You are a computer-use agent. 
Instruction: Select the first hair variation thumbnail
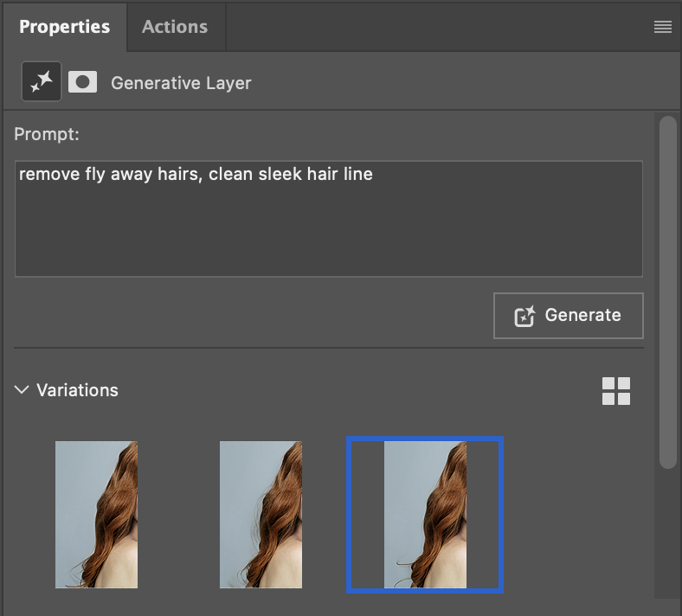coord(96,515)
